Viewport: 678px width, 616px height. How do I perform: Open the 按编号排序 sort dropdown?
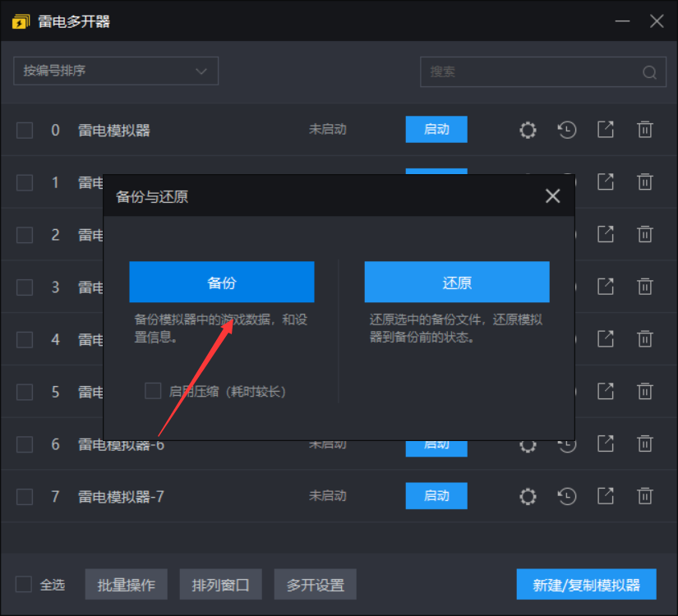coord(116,71)
